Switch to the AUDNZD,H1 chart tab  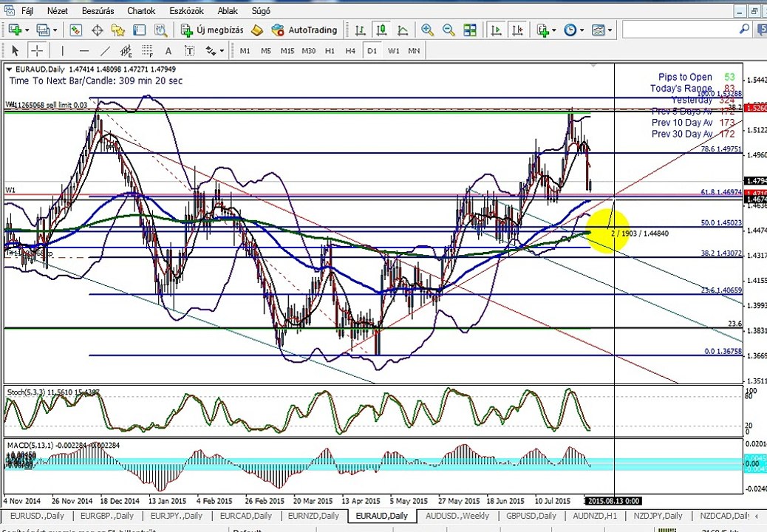595,516
